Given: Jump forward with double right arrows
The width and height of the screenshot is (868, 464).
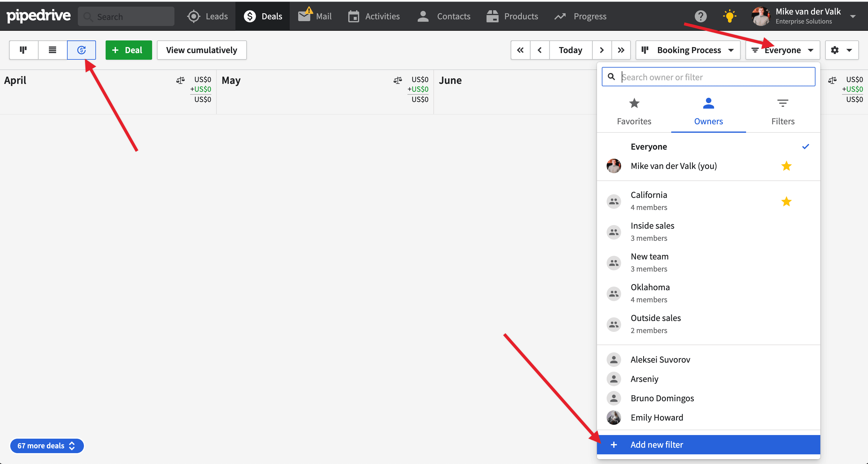Looking at the screenshot, I should pos(621,50).
